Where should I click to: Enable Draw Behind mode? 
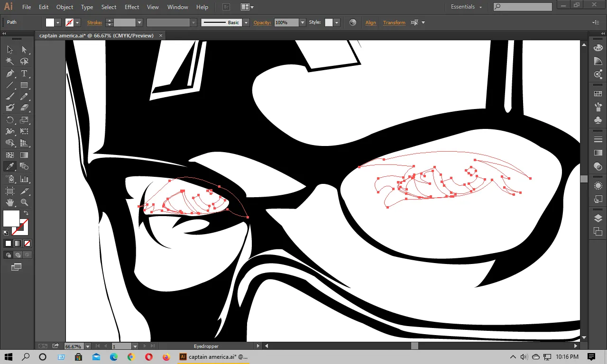coord(18,255)
